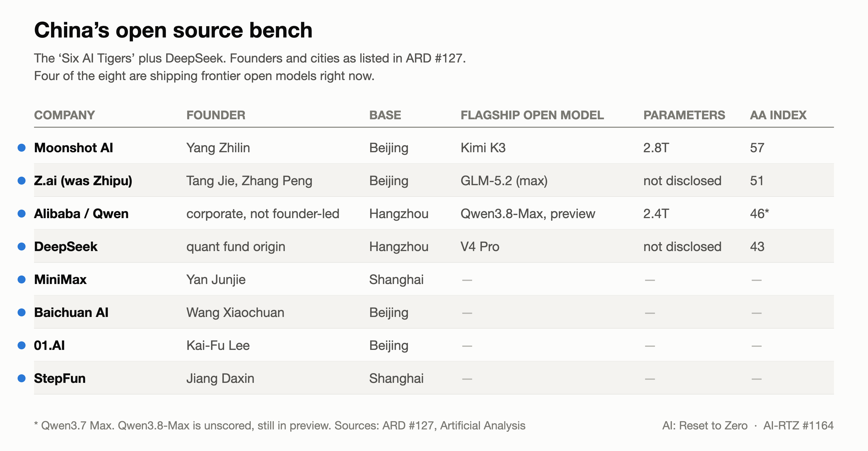Click the AA INDEX column header
Viewport: 868px width, 451px height.
(x=778, y=115)
